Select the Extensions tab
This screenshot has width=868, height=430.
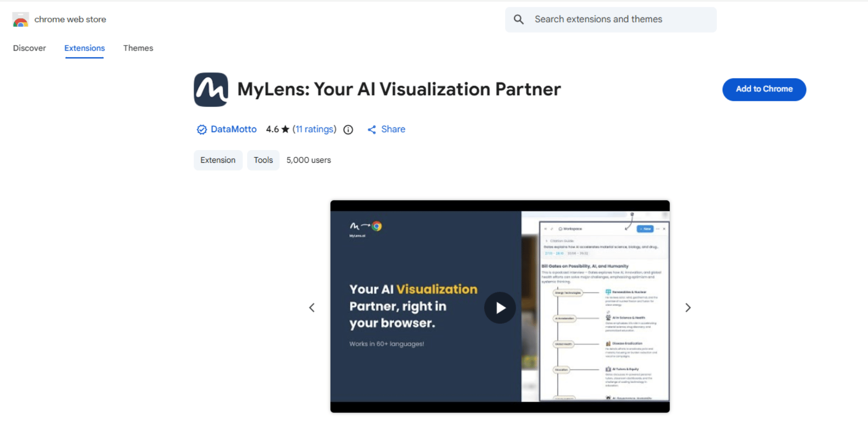tap(84, 48)
